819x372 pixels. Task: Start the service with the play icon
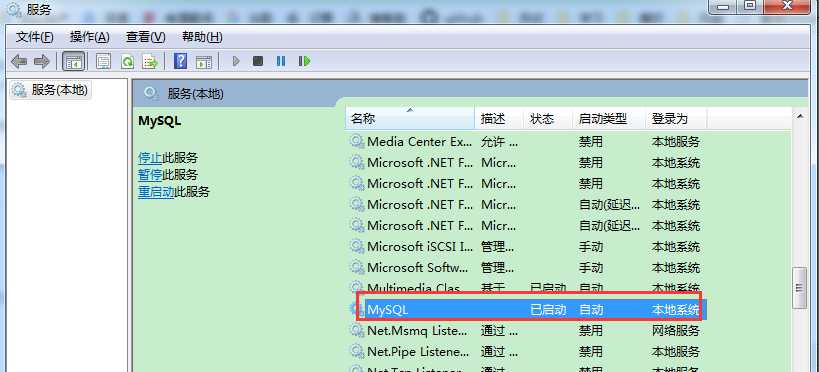(x=236, y=62)
